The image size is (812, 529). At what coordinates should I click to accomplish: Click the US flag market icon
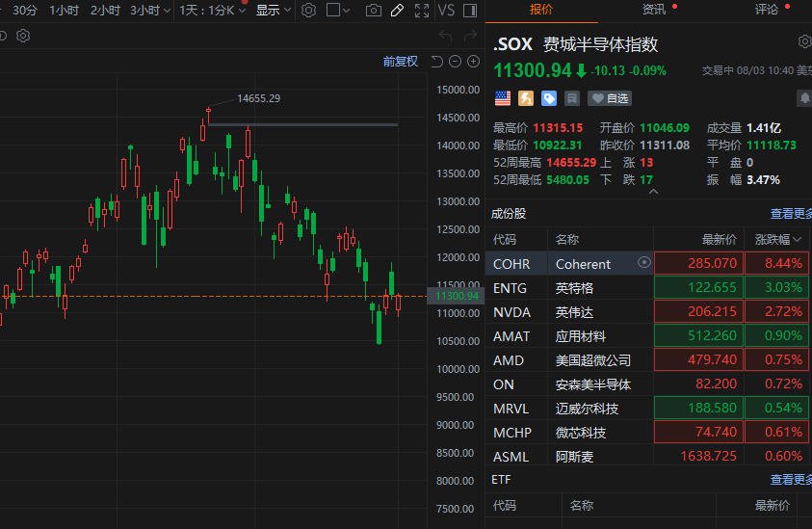point(502,98)
